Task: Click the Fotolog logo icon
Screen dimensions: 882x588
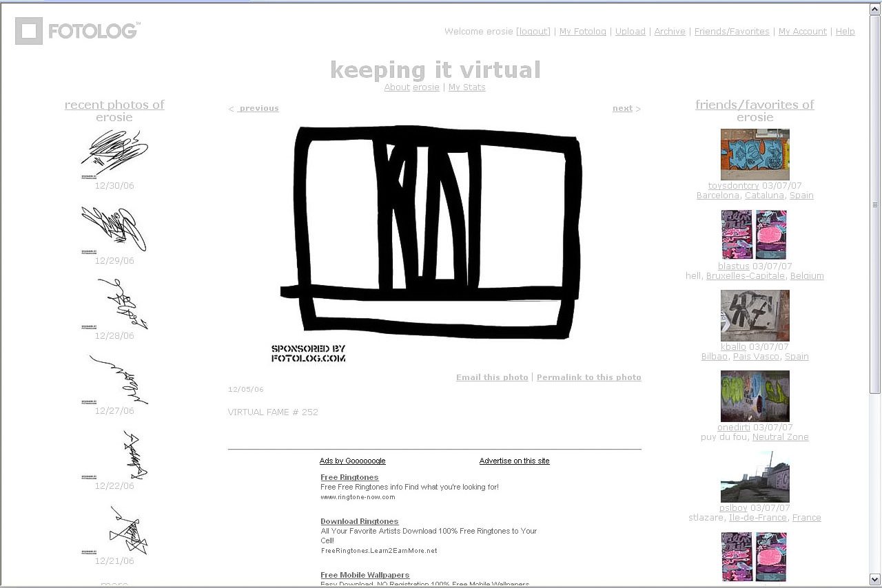Action: (29, 31)
